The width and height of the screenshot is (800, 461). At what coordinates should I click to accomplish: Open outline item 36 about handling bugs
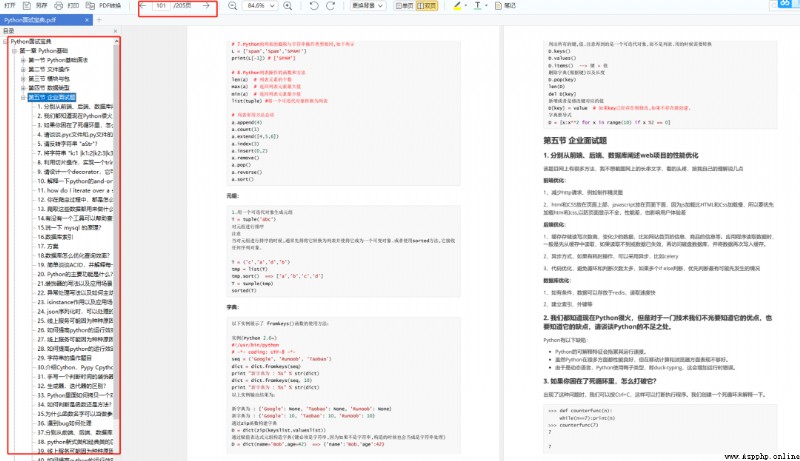(x=64, y=423)
